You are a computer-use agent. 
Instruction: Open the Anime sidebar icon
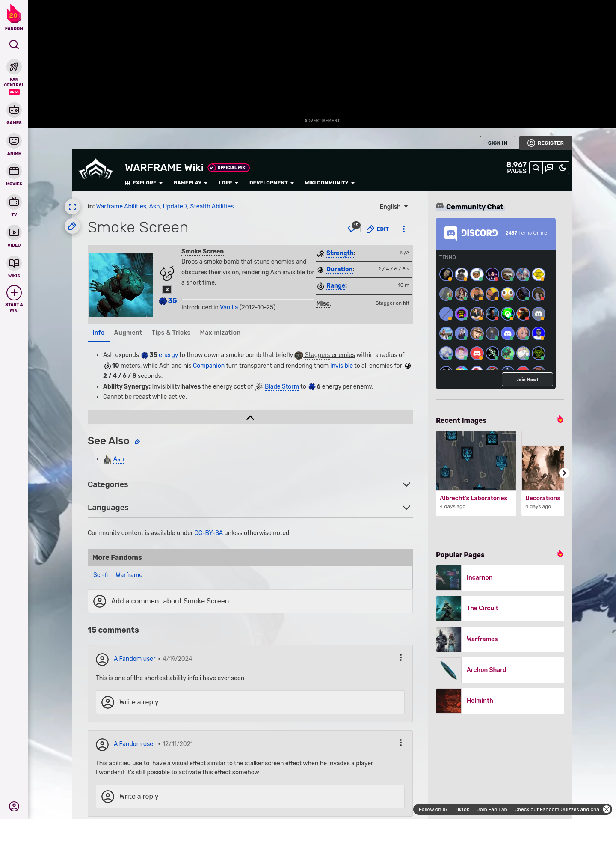(14, 141)
